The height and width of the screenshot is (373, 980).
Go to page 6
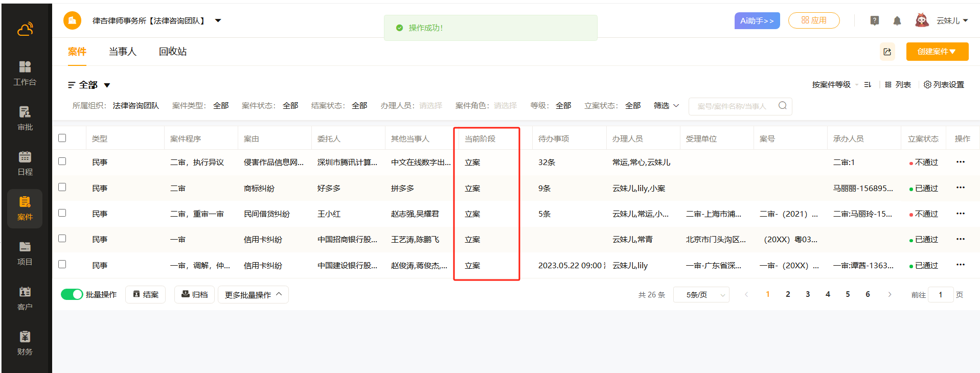[868, 294]
